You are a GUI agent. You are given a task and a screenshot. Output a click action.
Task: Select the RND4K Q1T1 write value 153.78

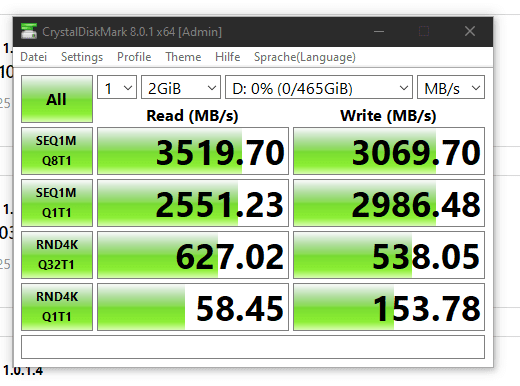[x=389, y=307]
